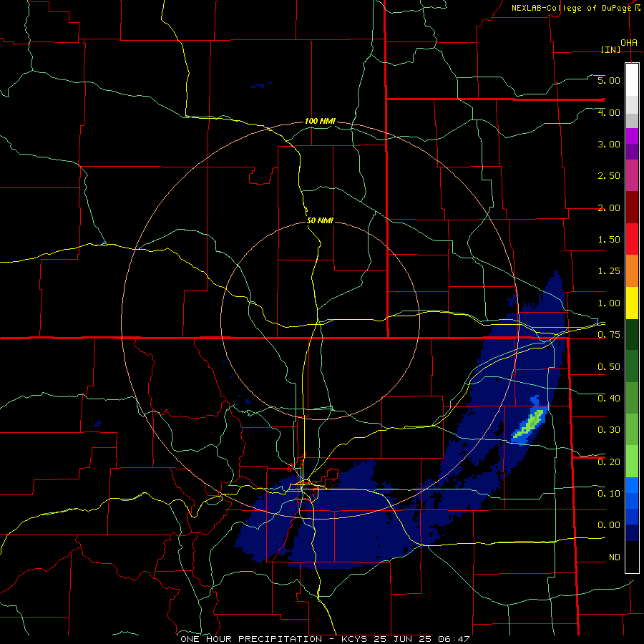Click the 2.00 legend value
Image resolution: width=644 pixels, height=644 pixels.
coord(609,208)
